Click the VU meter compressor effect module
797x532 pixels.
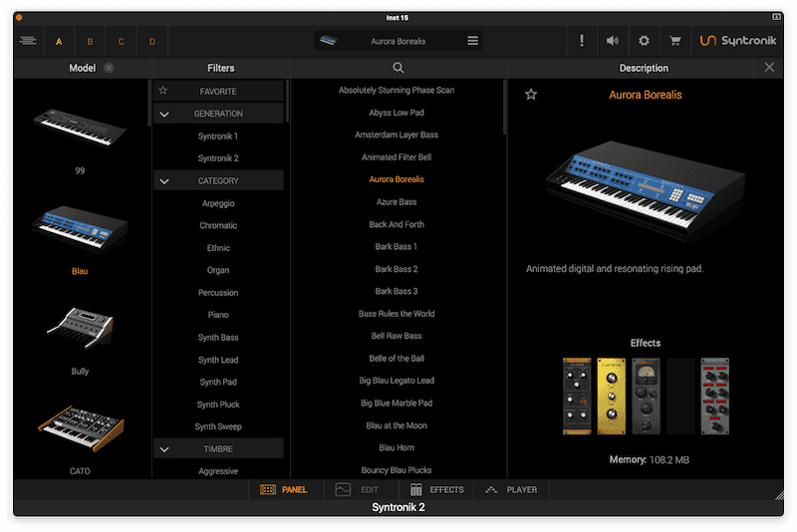[646, 397]
